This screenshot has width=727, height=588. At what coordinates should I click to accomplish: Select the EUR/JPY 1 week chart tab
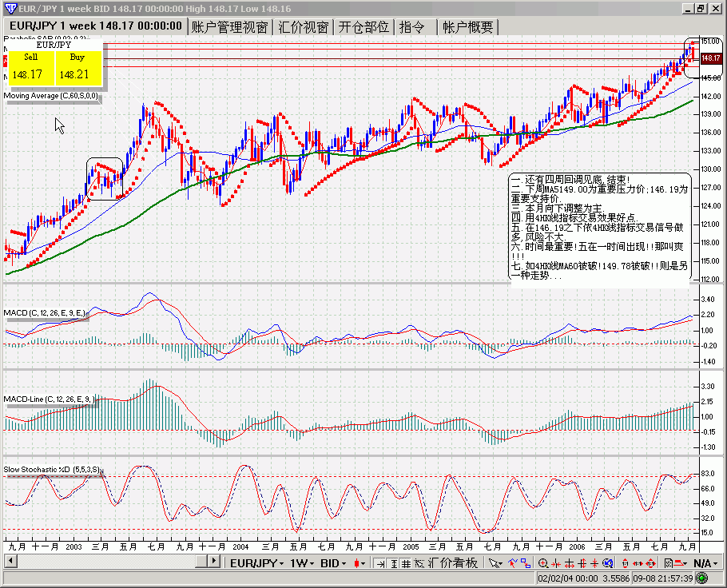(96, 26)
